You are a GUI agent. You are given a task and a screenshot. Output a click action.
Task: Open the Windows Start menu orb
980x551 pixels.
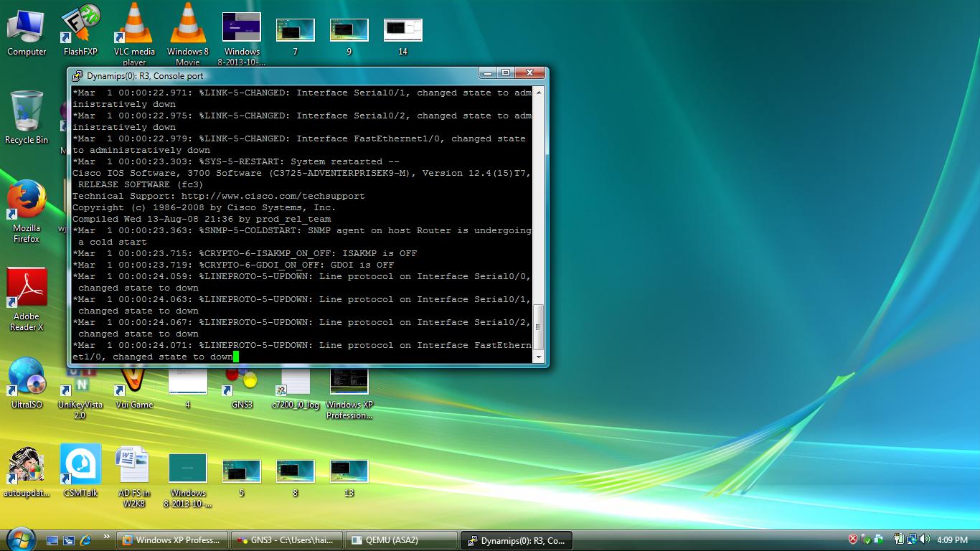(20, 538)
